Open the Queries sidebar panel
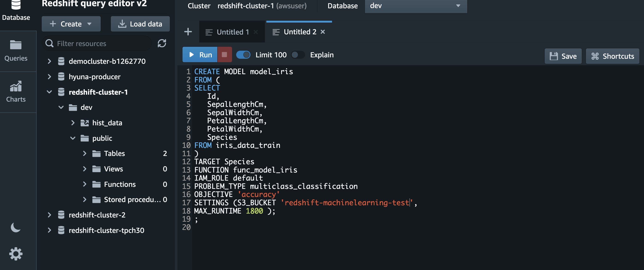 click(16, 51)
